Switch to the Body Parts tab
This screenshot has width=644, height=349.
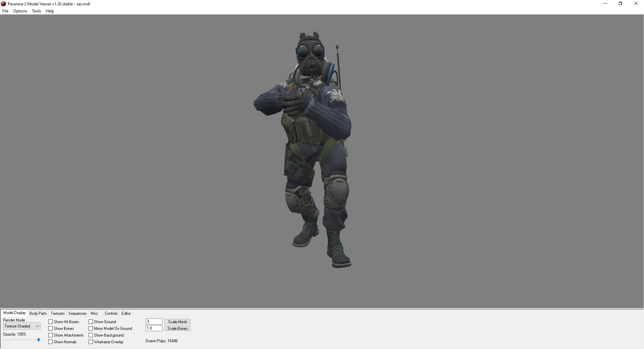coord(38,313)
